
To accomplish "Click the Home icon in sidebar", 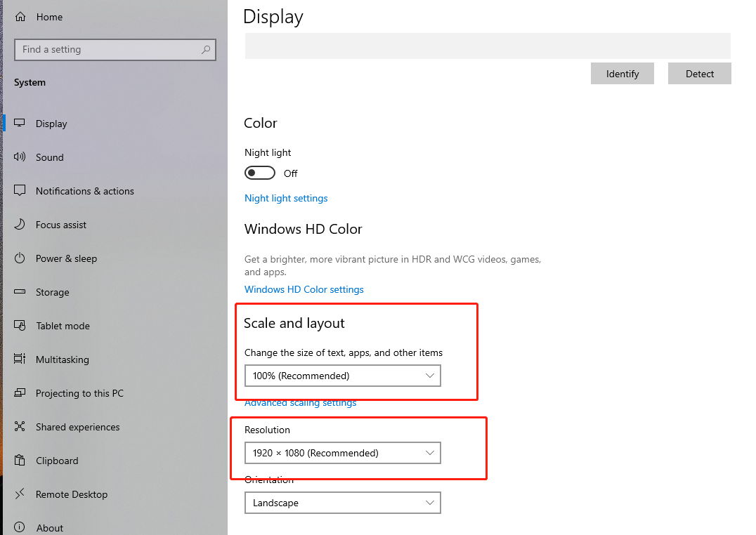I will (x=20, y=17).
